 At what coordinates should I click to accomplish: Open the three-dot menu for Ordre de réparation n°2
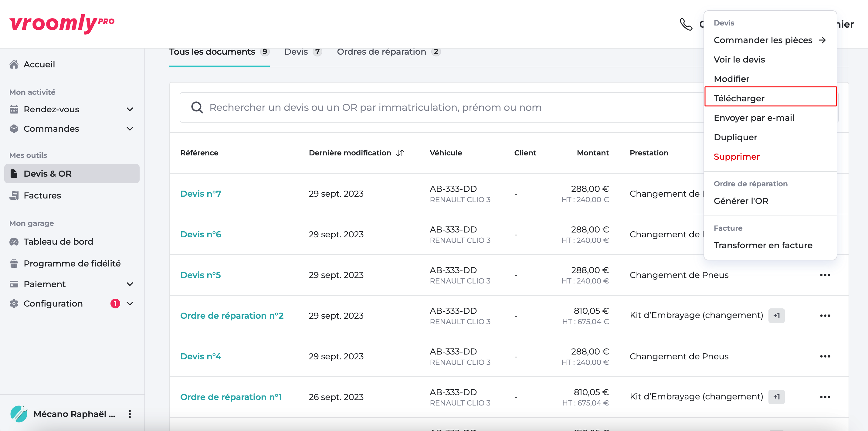825,316
